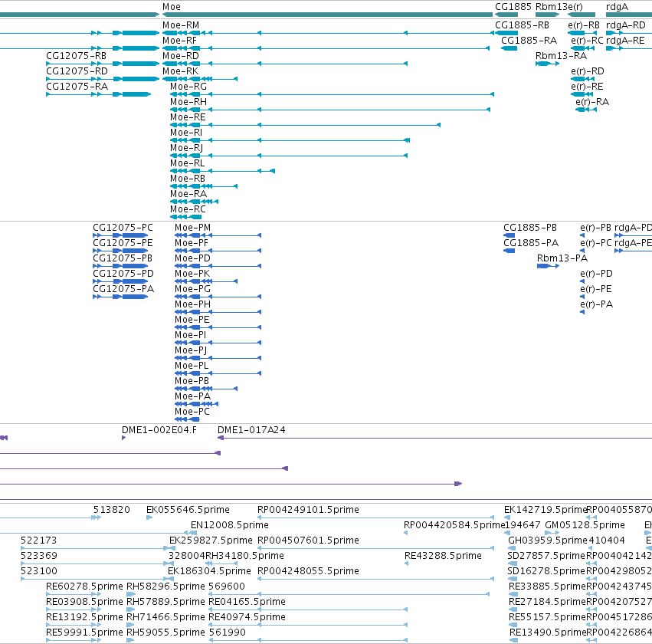The image size is (652, 644).
Task: Select the Moe-PH protein label
Action: pos(192,304)
